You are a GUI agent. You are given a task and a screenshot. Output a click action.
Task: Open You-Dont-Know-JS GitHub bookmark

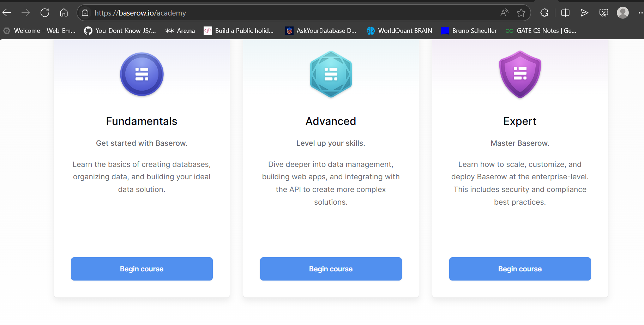pyautogui.click(x=120, y=31)
